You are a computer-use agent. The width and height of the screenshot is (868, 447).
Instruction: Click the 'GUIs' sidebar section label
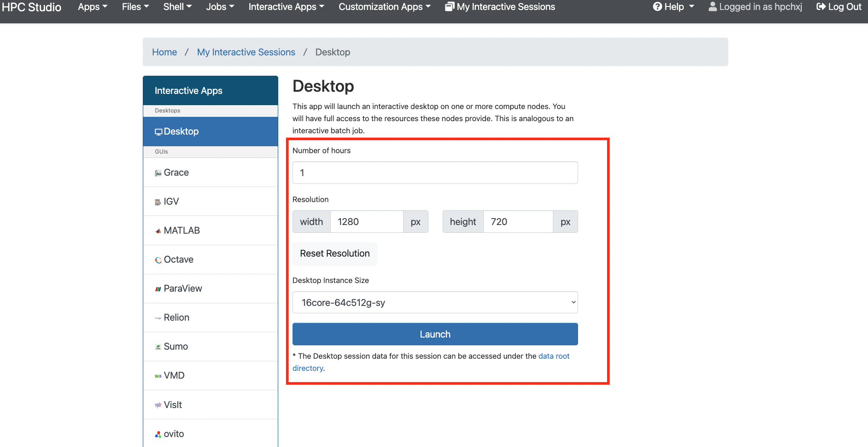tap(161, 152)
